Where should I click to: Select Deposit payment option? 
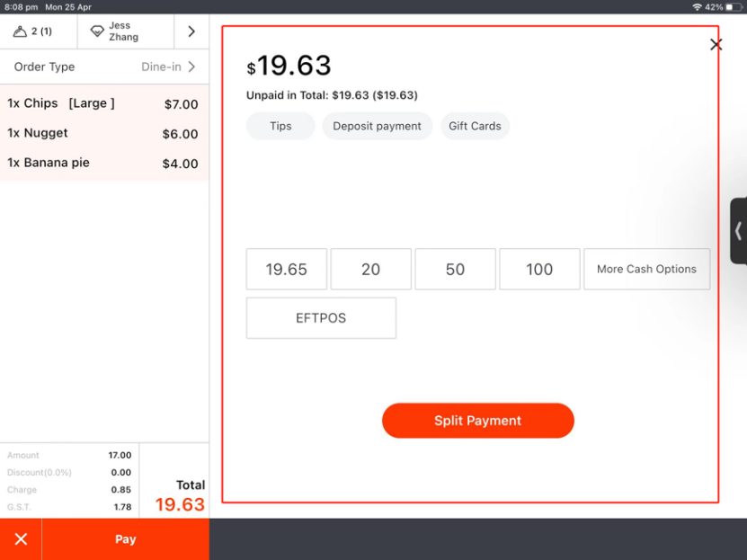point(377,126)
